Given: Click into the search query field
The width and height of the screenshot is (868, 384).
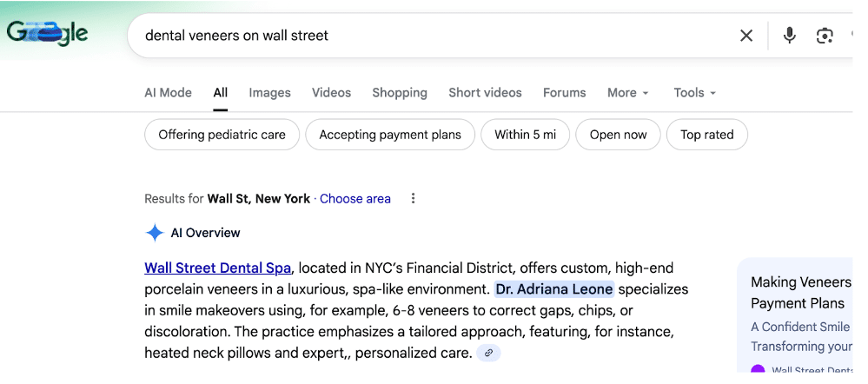Looking at the screenshot, I should pyautogui.click(x=434, y=36).
